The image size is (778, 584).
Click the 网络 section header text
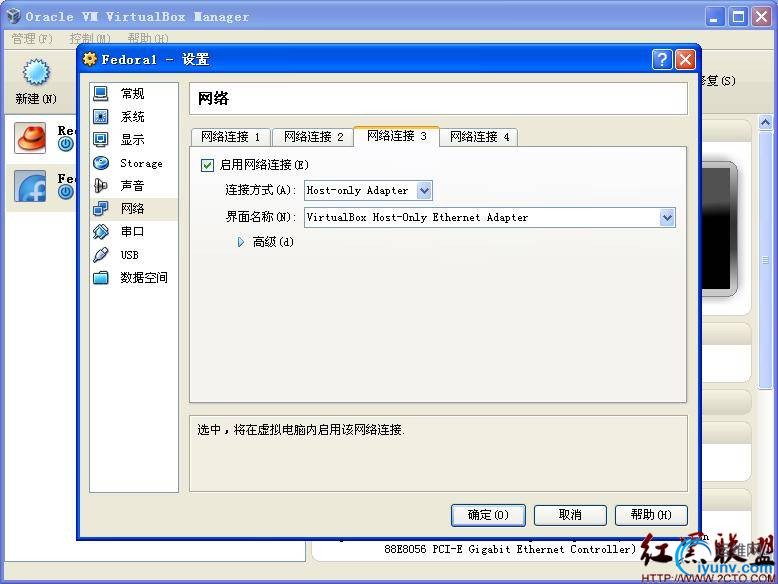pos(213,98)
